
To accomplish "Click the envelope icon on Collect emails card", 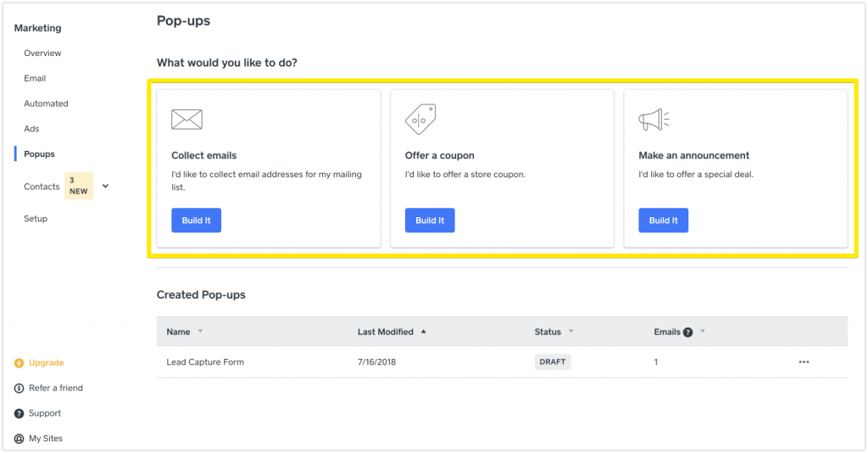I will click(186, 120).
